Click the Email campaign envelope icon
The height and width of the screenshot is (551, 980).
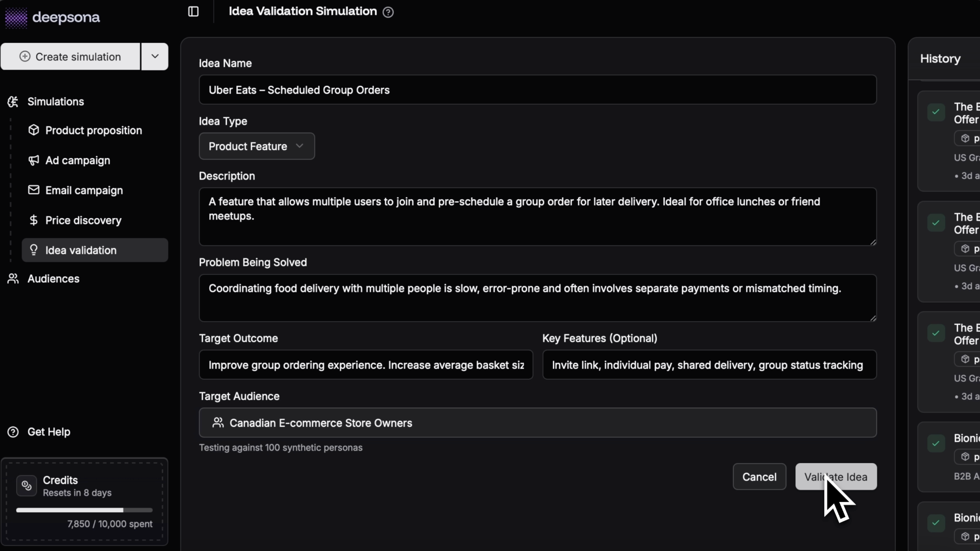pyautogui.click(x=34, y=190)
